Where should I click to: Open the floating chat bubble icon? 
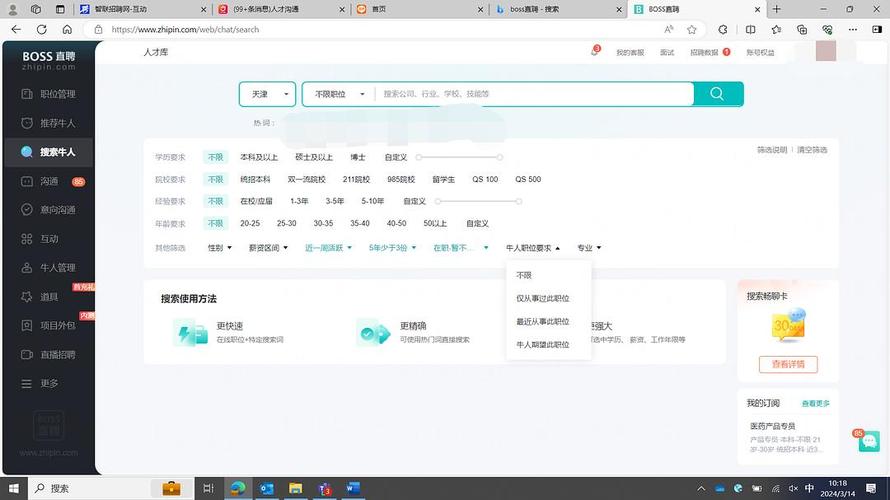866,441
